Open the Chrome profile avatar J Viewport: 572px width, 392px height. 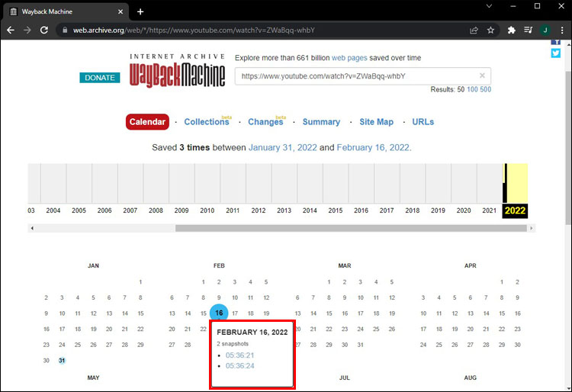pos(545,30)
